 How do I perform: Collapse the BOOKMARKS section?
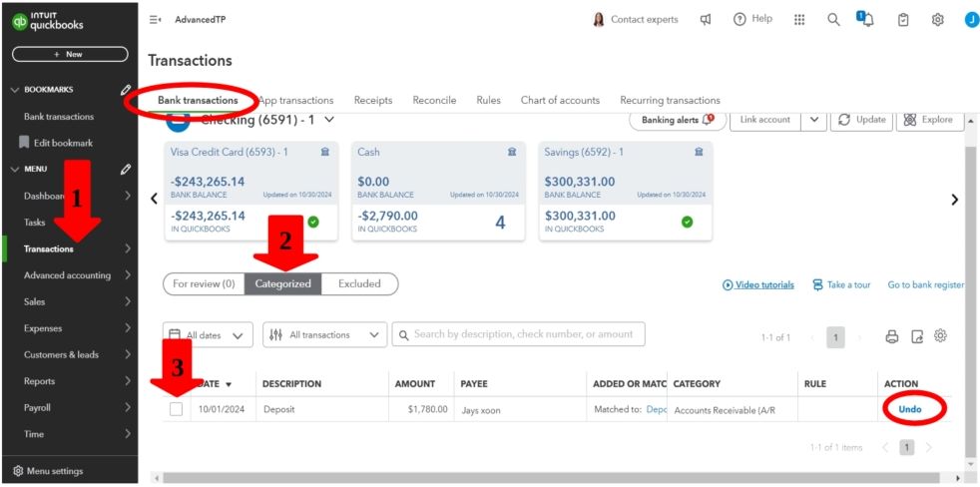coord(15,90)
